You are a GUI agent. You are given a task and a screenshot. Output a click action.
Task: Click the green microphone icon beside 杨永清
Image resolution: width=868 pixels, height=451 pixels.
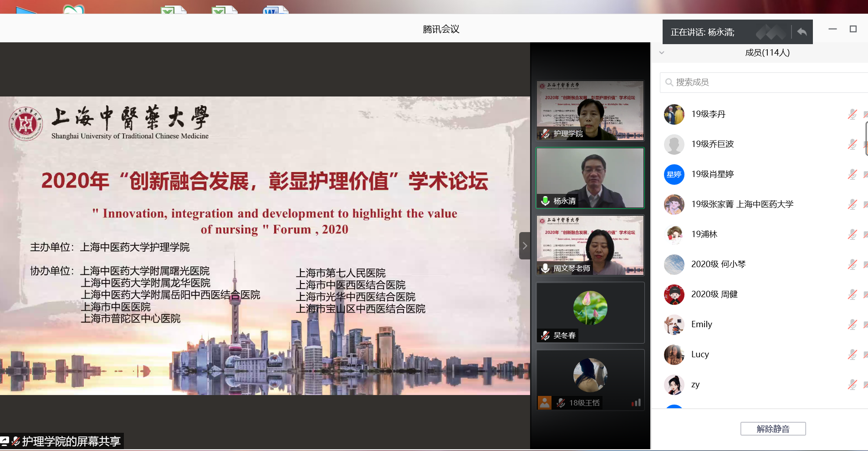click(545, 201)
